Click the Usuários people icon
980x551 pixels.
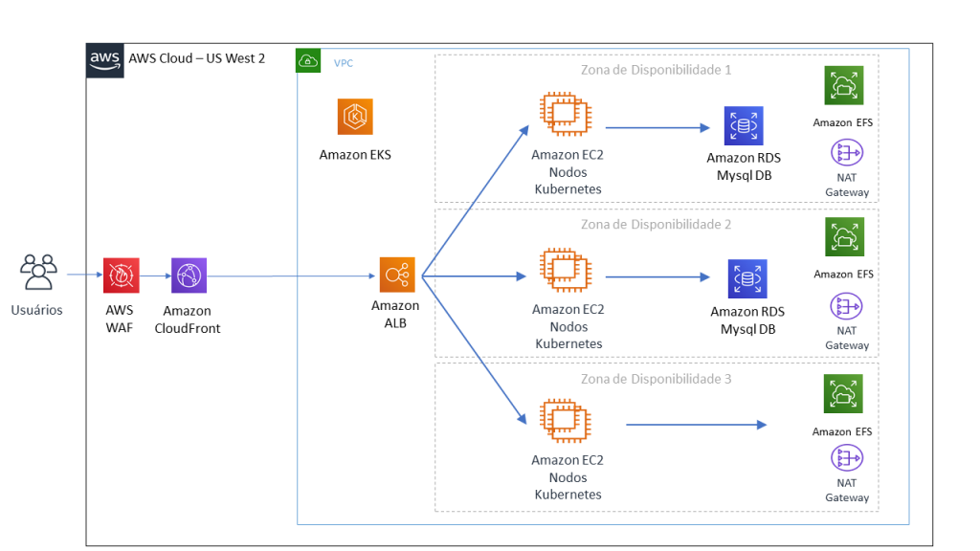point(38,272)
